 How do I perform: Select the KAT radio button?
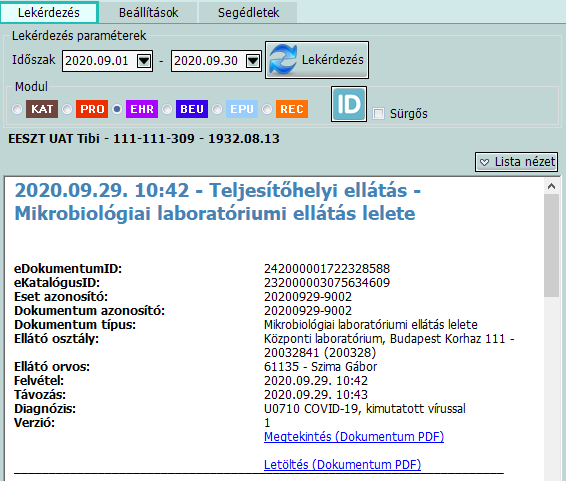tap(17, 109)
